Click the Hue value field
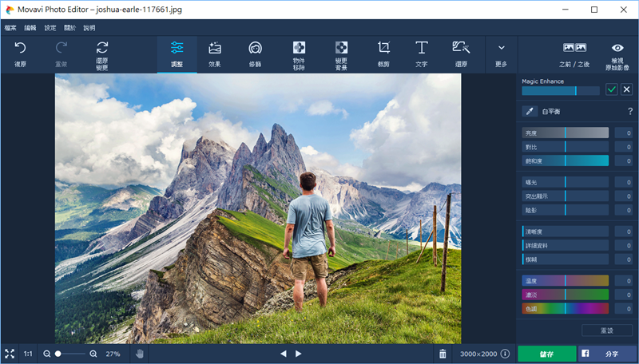 coord(624,309)
